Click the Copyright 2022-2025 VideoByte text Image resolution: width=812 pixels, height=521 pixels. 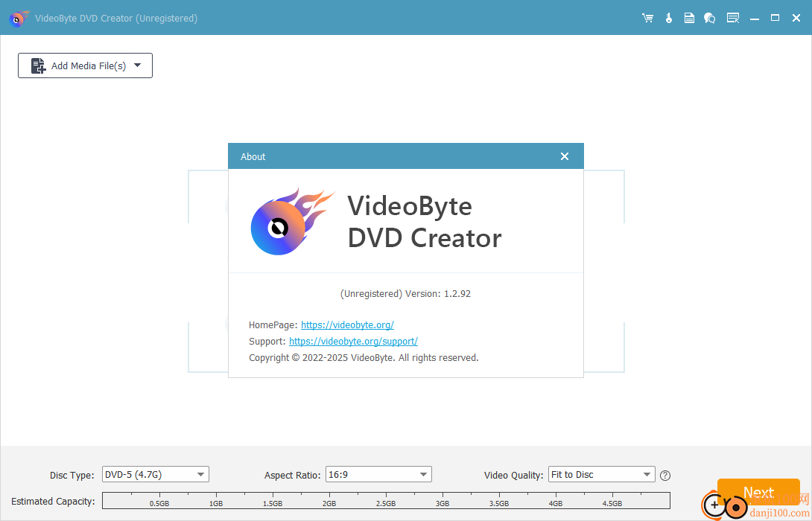click(x=364, y=358)
